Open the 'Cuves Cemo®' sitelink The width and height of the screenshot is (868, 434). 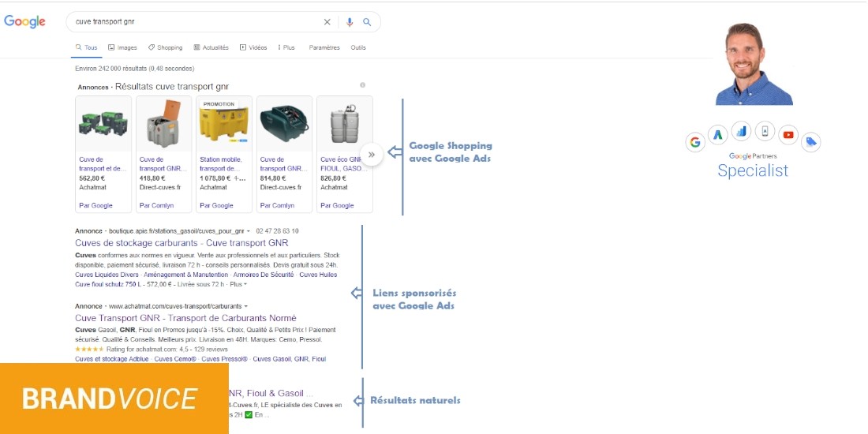point(175,359)
